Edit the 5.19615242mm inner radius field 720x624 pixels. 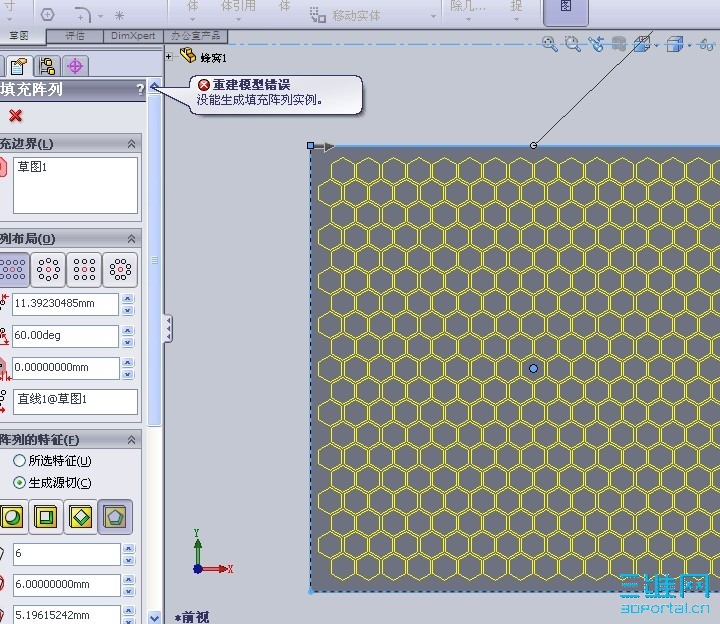[x=67, y=615]
